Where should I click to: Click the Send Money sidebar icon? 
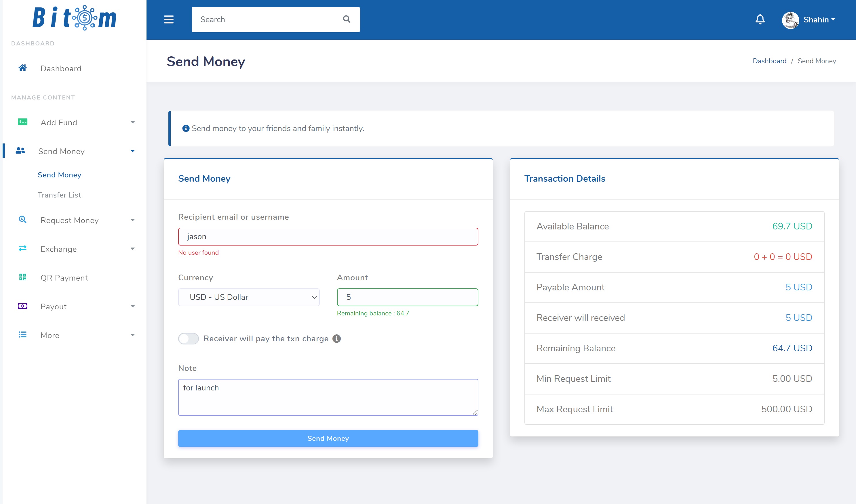click(20, 151)
